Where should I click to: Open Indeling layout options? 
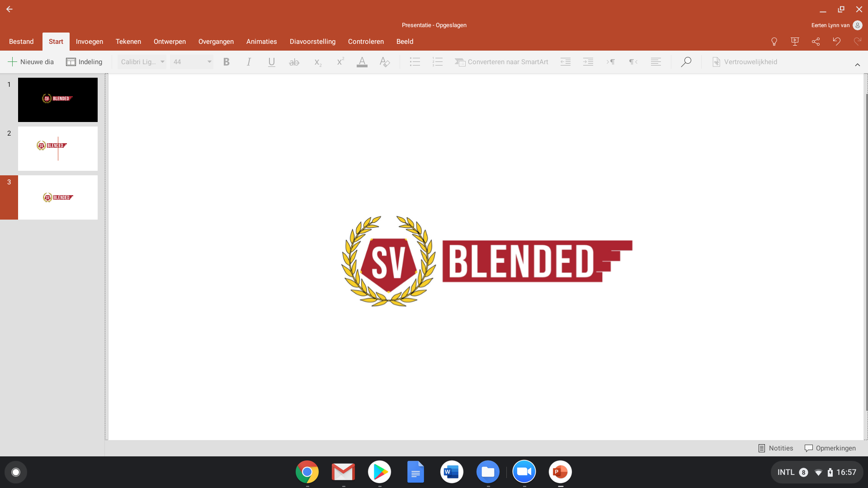pos(84,62)
